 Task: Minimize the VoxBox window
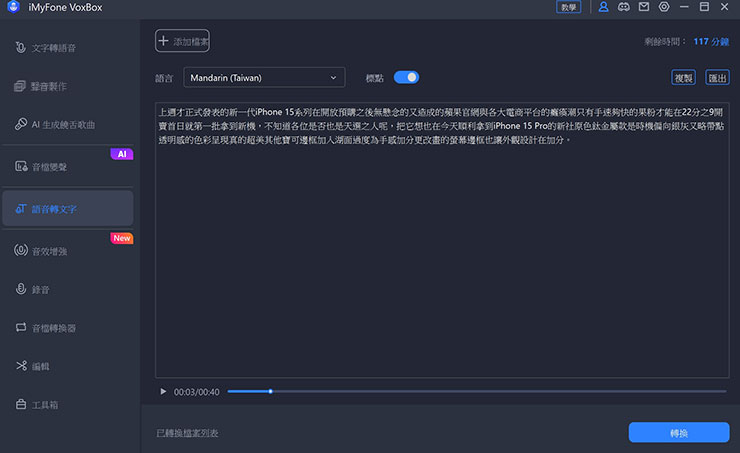pos(684,7)
